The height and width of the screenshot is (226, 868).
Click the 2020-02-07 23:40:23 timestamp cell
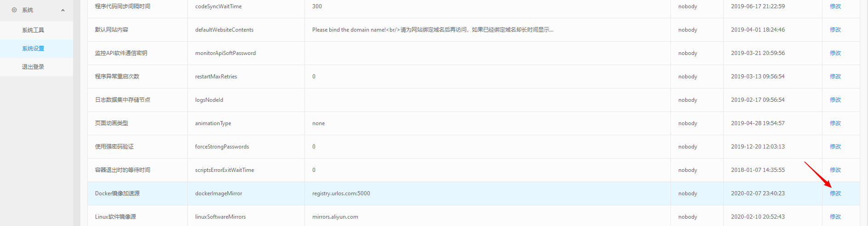757,193
